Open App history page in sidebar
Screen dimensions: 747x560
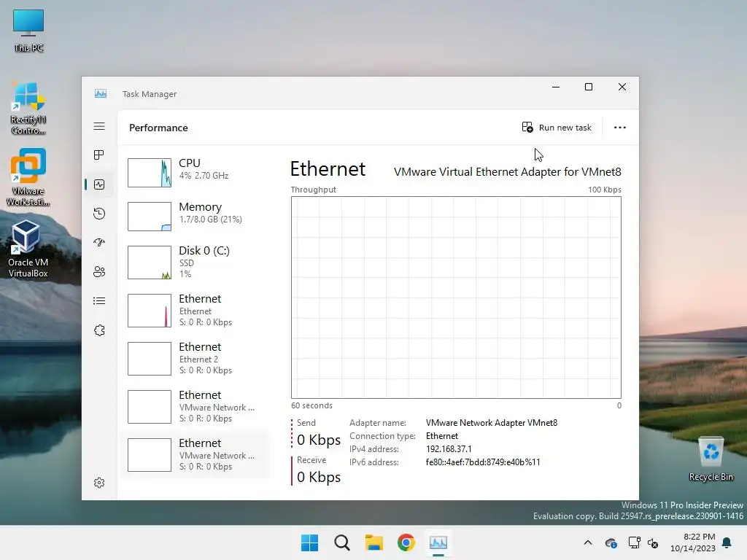coord(99,214)
